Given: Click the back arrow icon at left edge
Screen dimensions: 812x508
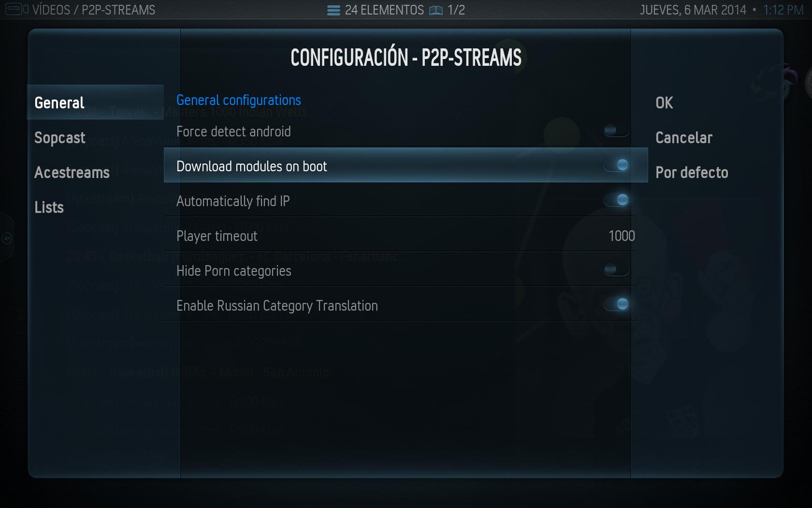Looking at the screenshot, I should pos(7,238).
